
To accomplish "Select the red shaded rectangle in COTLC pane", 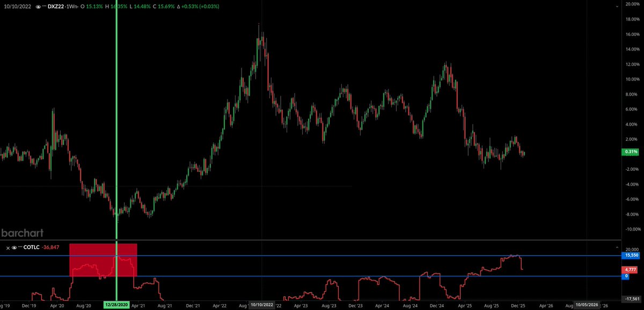I will coord(103,260).
